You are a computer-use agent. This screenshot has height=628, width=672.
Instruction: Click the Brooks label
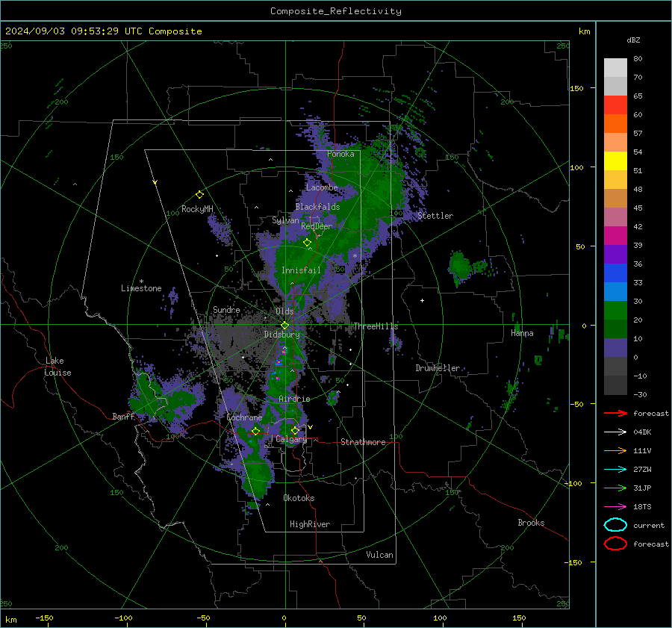point(531,523)
